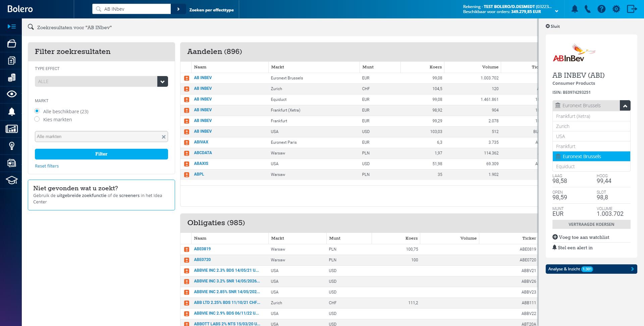Expand the account selector chevron
The height and width of the screenshot is (326, 644).
(556, 11)
